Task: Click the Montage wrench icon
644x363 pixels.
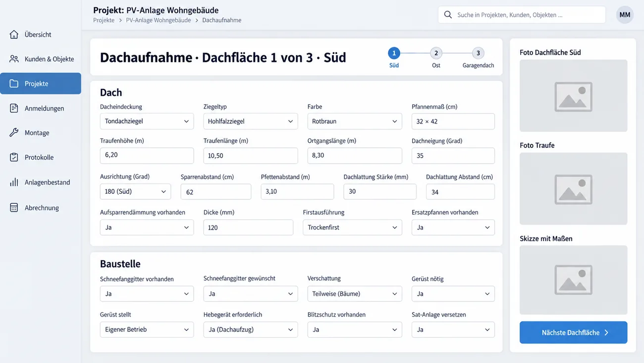Action: [14, 133]
